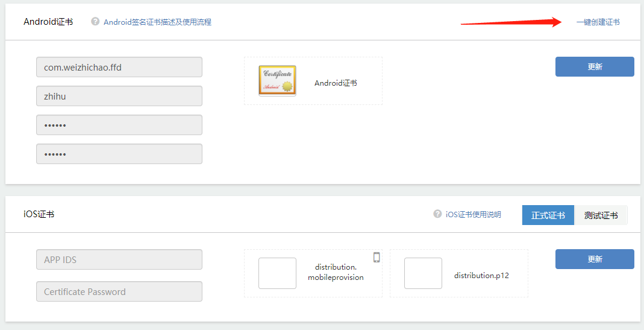Viewport: 644px width, 330px height.
Task: Click the zhihu alias input field
Action: click(x=119, y=96)
